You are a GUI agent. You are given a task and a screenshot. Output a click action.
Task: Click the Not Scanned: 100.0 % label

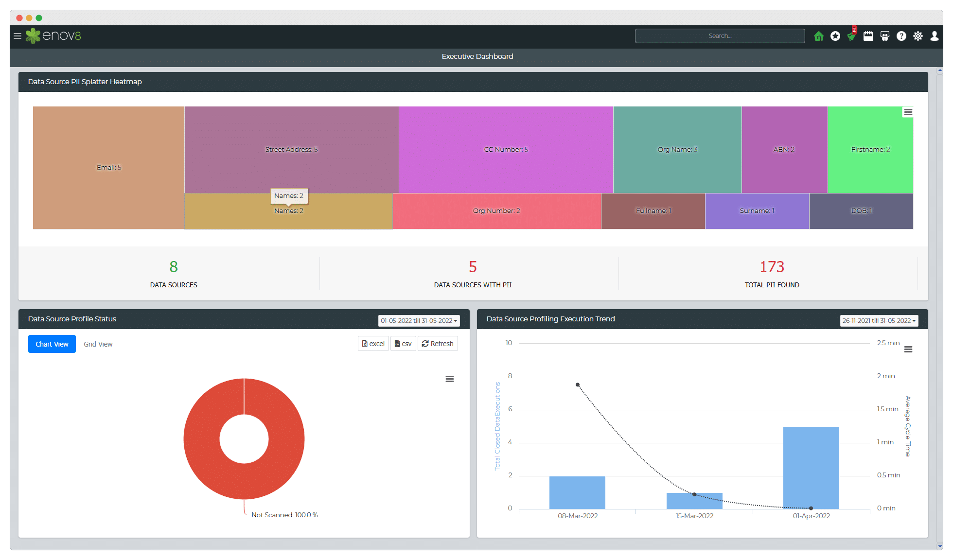284,515
